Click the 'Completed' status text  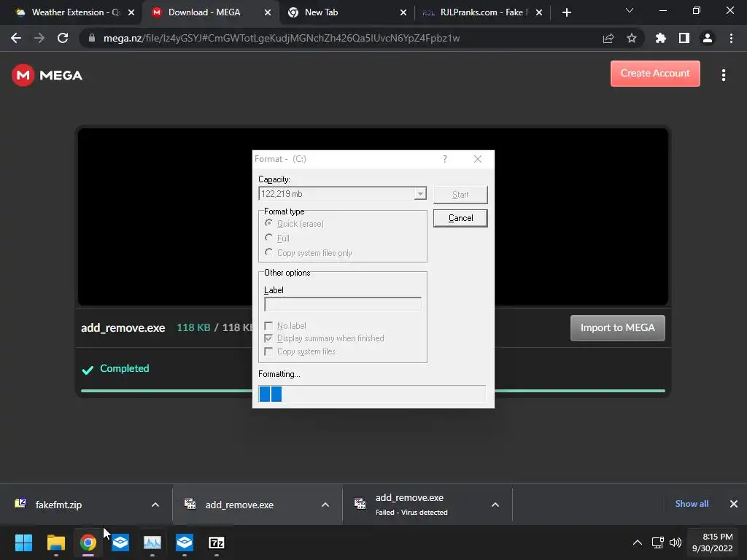124,368
